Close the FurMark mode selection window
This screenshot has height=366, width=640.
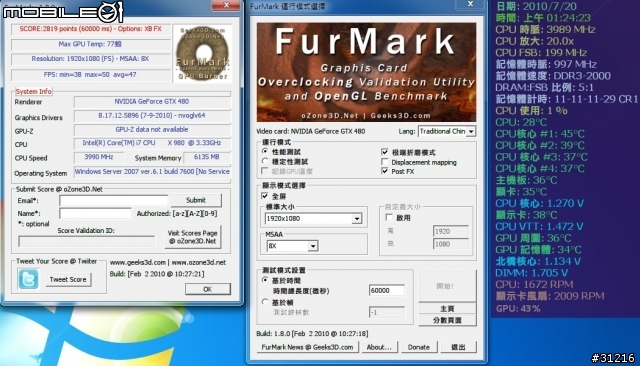470,4
